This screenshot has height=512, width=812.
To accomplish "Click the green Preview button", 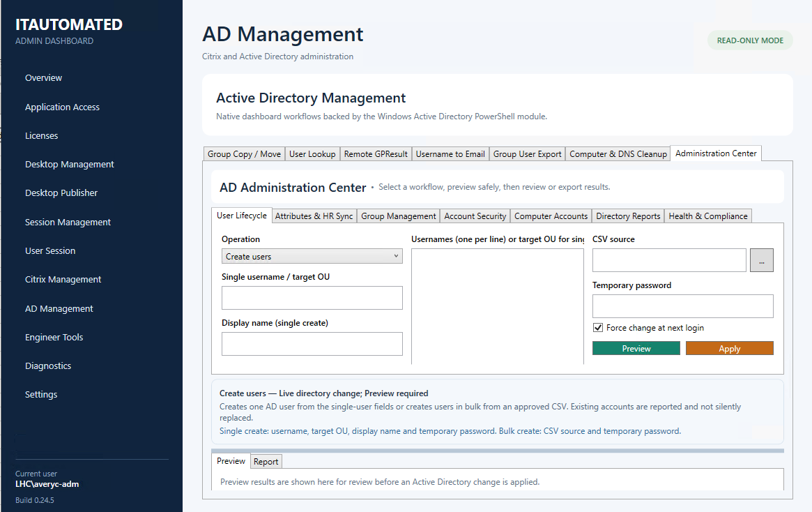I will [x=636, y=348].
